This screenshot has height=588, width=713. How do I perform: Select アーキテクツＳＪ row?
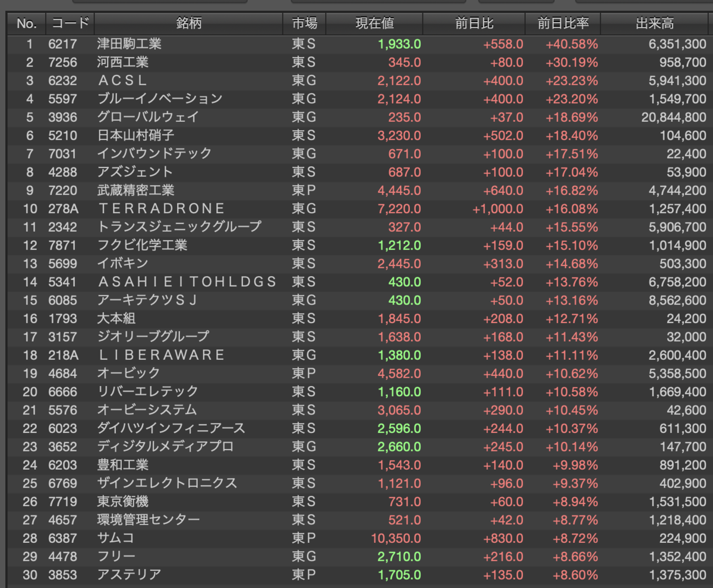coord(358,300)
